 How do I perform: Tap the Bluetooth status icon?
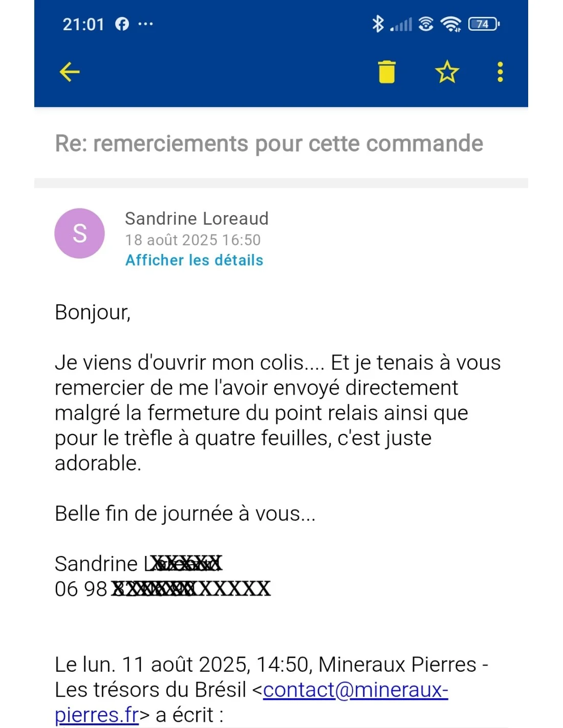pos(378,24)
